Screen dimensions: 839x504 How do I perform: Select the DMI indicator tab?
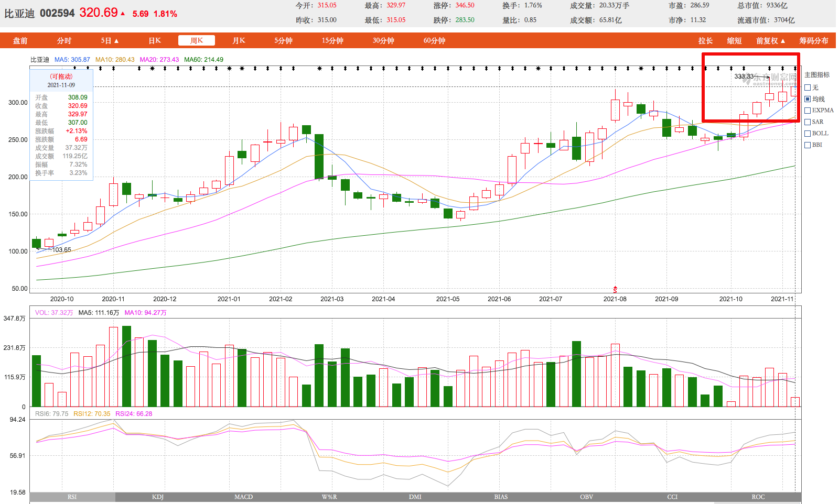[415, 497]
